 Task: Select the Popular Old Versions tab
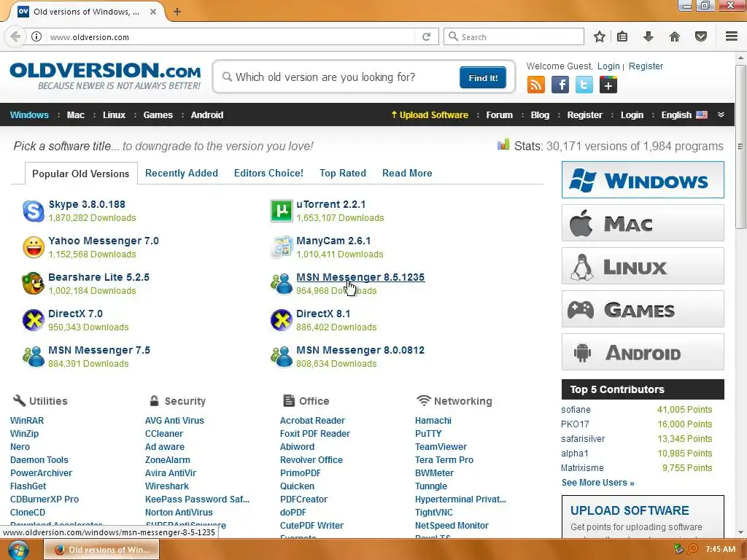80,174
